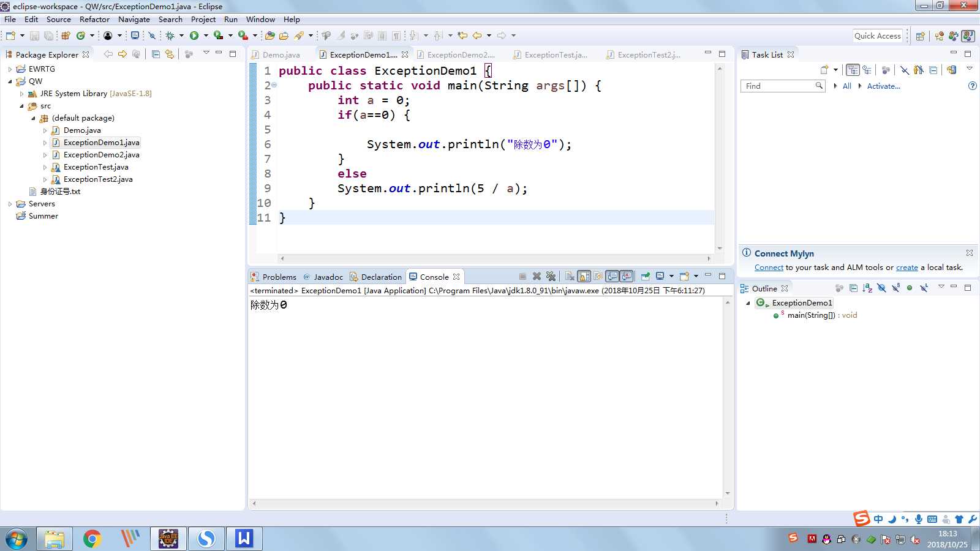Click the Task List help icon
Image resolution: width=980 pixels, height=551 pixels.
(x=972, y=86)
